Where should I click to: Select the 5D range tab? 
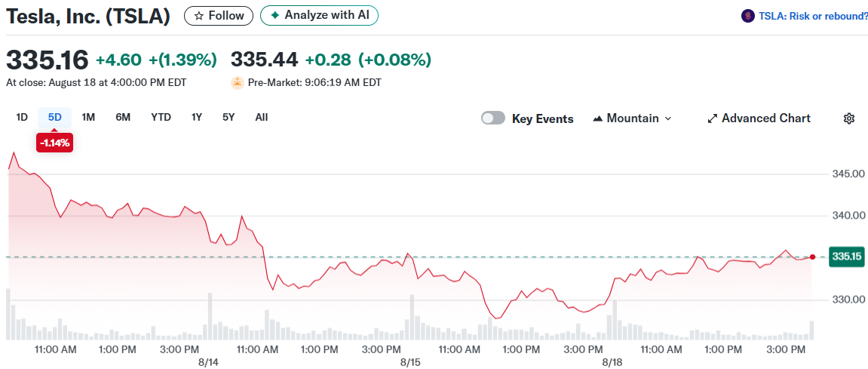55,117
